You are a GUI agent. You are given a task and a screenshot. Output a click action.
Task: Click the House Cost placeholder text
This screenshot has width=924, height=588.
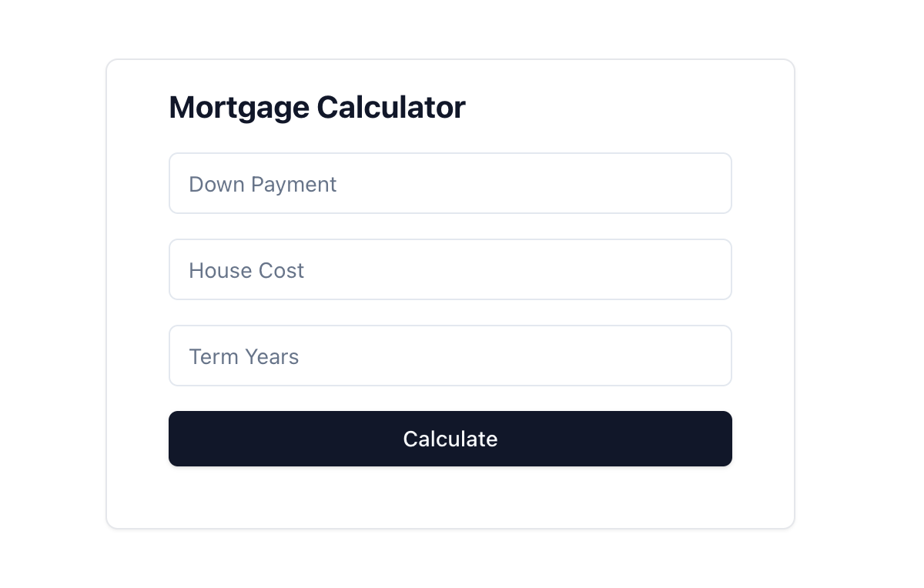click(x=246, y=271)
